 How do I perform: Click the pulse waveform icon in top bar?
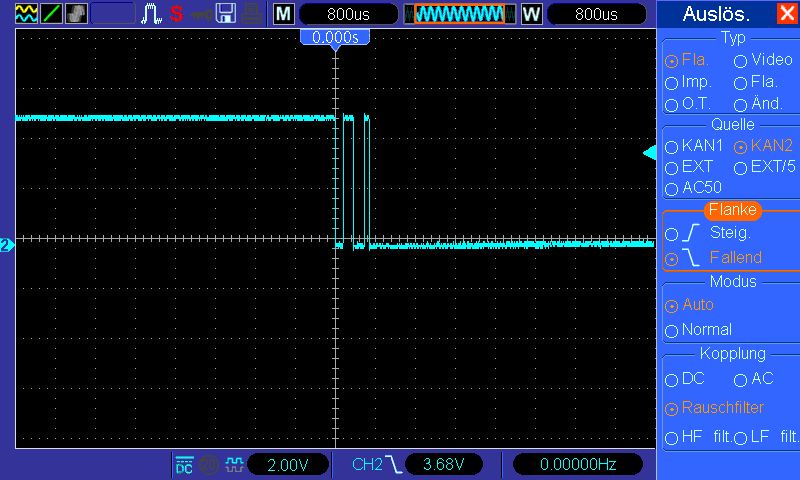[x=151, y=14]
